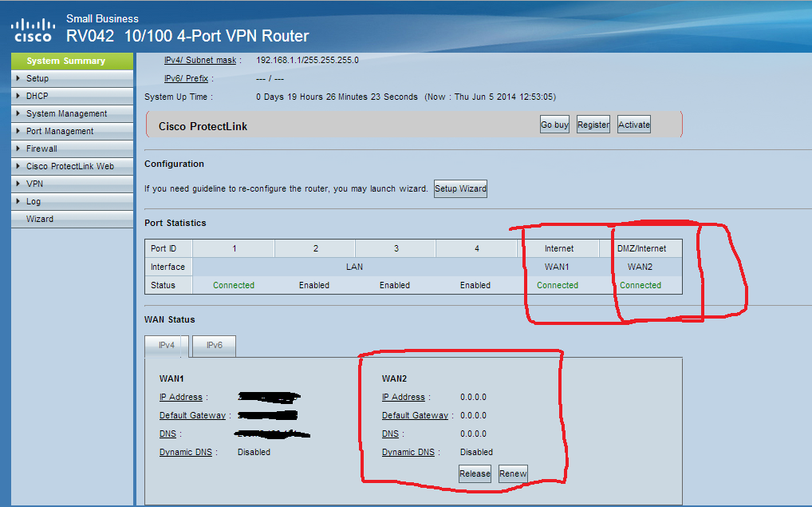Click the Register button
Screen dimensions: 812x507
point(593,125)
